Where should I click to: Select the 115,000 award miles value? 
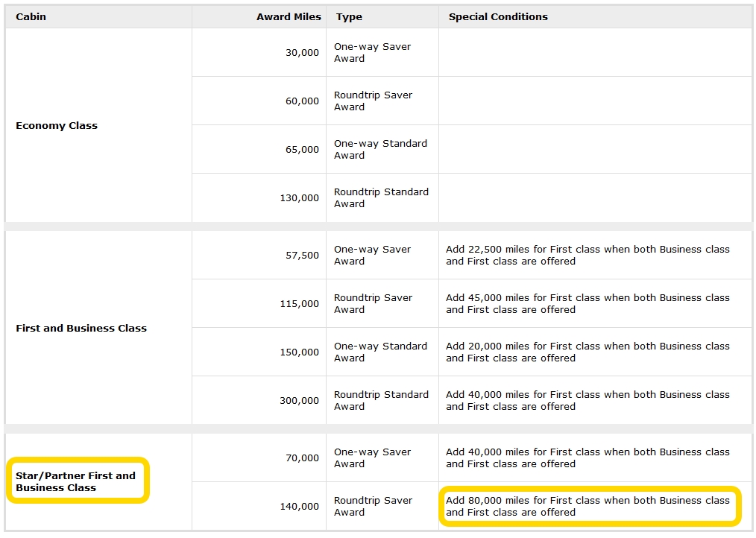tap(299, 304)
